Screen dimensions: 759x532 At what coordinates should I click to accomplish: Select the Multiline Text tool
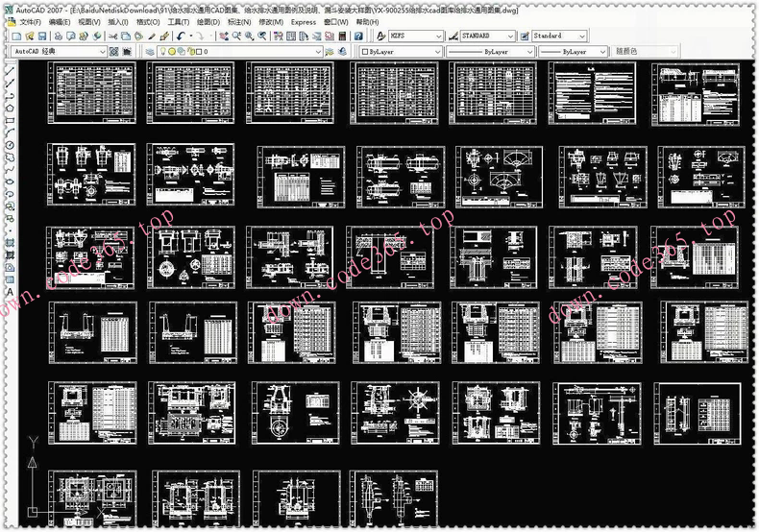click(10, 292)
